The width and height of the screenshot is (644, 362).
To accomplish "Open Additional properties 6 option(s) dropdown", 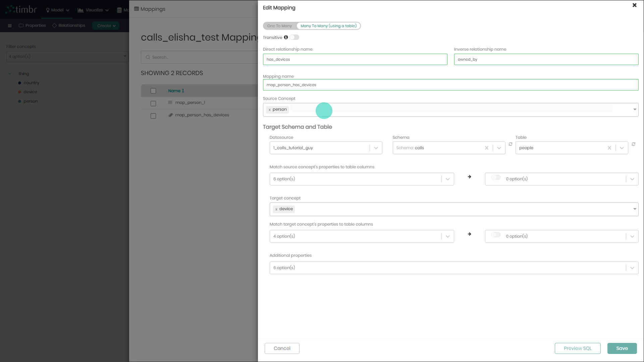I will point(454,268).
